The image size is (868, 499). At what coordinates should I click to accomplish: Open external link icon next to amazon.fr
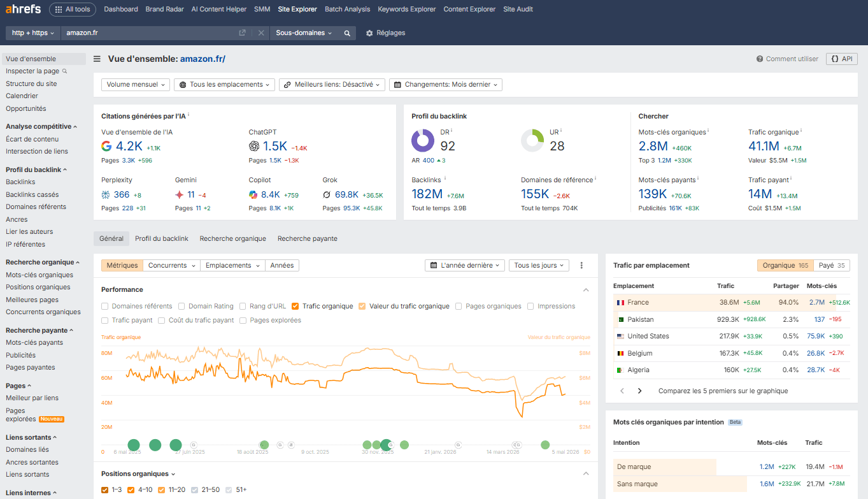(242, 33)
